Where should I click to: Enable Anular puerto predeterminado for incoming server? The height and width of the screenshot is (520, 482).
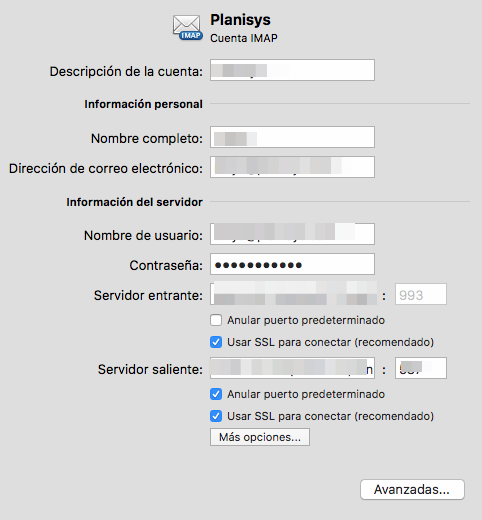pos(216,320)
